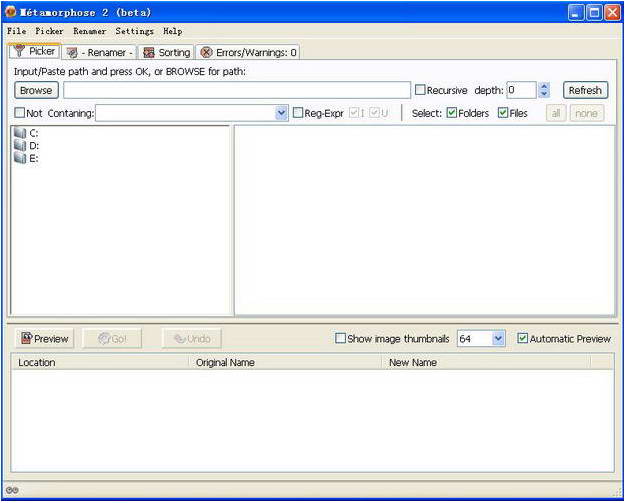Screen dimensions: 626x503
Task: Select the C: drive label
Action: click(34, 133)
